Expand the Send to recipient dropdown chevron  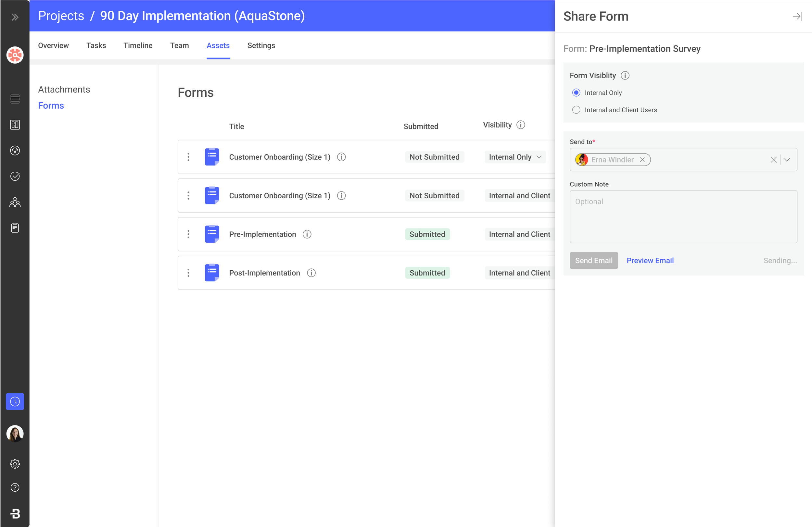coord(787,160)
